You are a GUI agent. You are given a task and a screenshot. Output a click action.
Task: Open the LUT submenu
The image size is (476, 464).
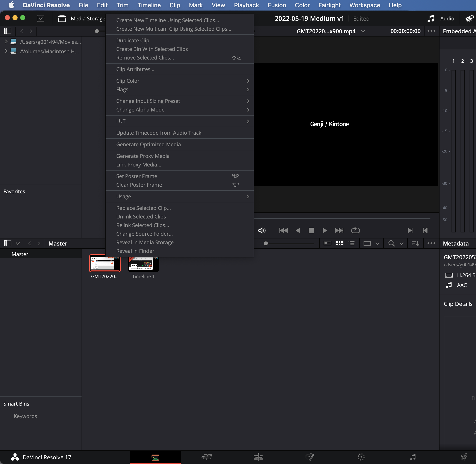click(x=179, y=121)
